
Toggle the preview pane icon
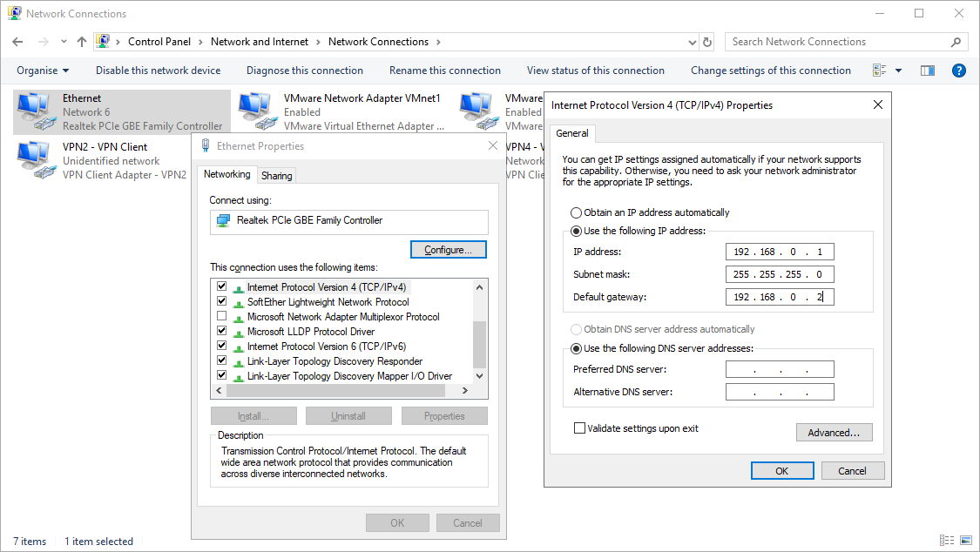click(x=928, y=71)
